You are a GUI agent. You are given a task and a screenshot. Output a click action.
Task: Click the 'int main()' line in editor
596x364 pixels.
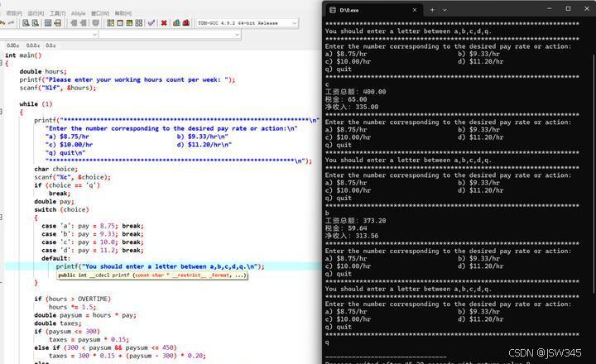(23, 55)
